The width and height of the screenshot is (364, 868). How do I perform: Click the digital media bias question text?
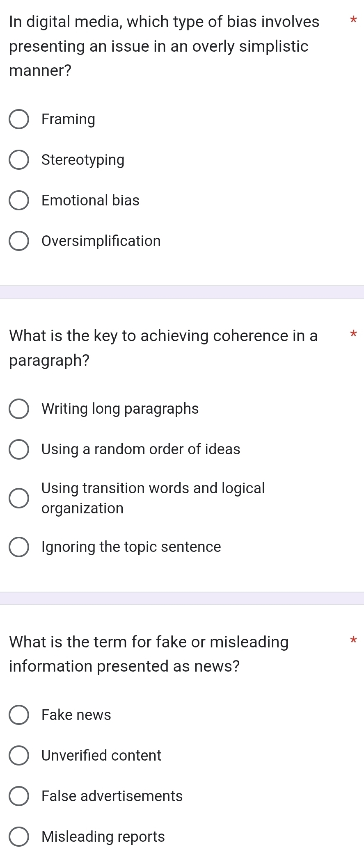click(x=164, y=46)
